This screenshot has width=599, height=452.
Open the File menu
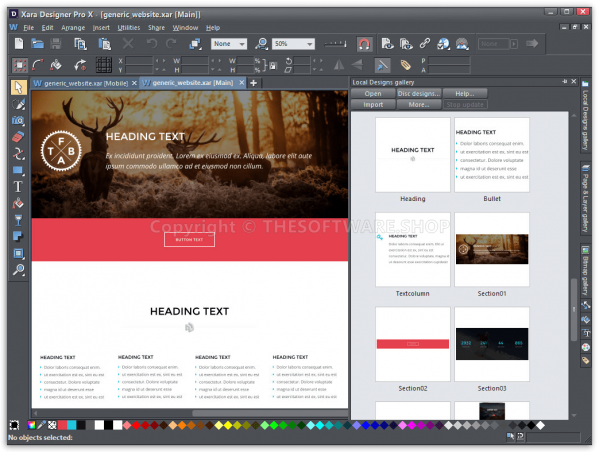pos(28,28)
